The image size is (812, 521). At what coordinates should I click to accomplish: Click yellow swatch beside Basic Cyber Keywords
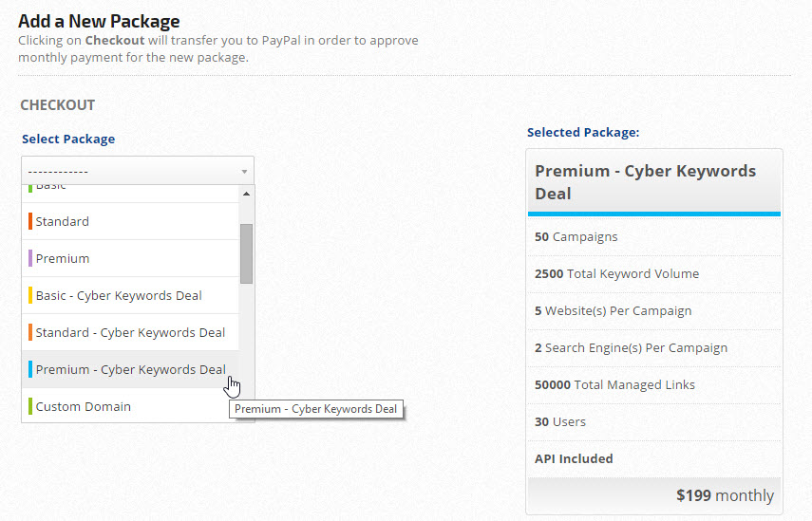[30, 295]
